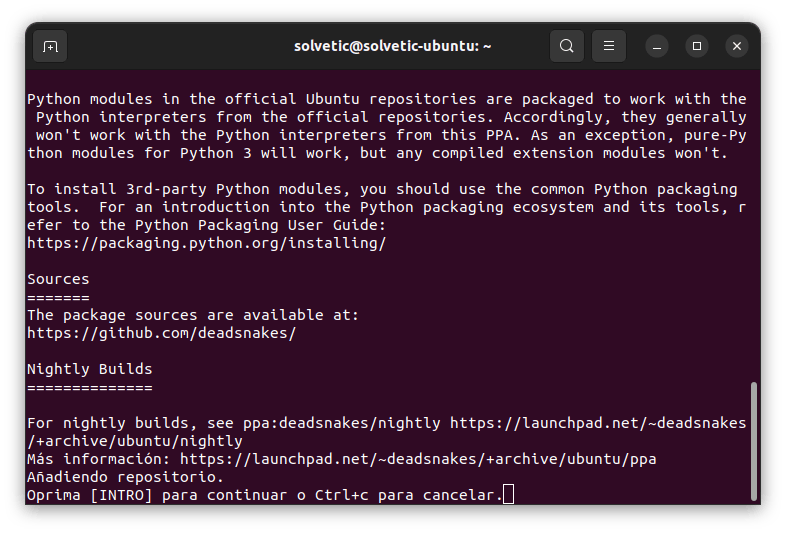This screenshot has width=786, height=533.
Task: Click the text cursor at prompt end
Action: click(x=508, y=495)
